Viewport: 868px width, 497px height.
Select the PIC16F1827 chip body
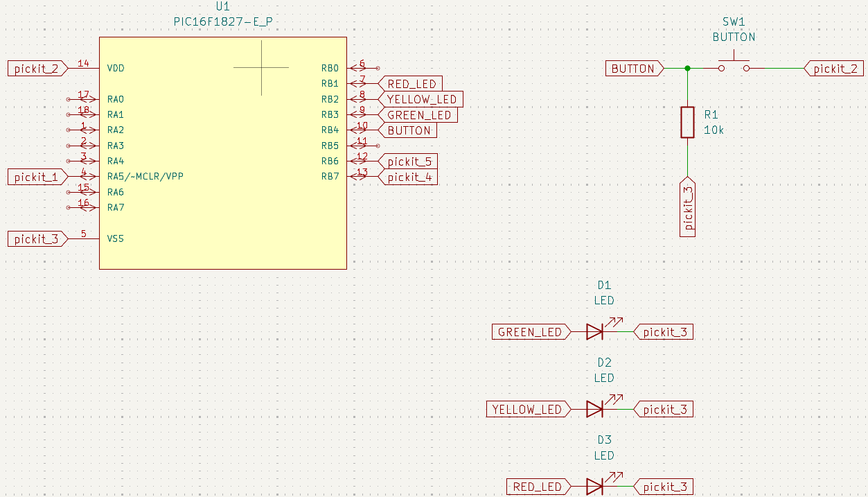pyautogui.click(x=223, y=152)
